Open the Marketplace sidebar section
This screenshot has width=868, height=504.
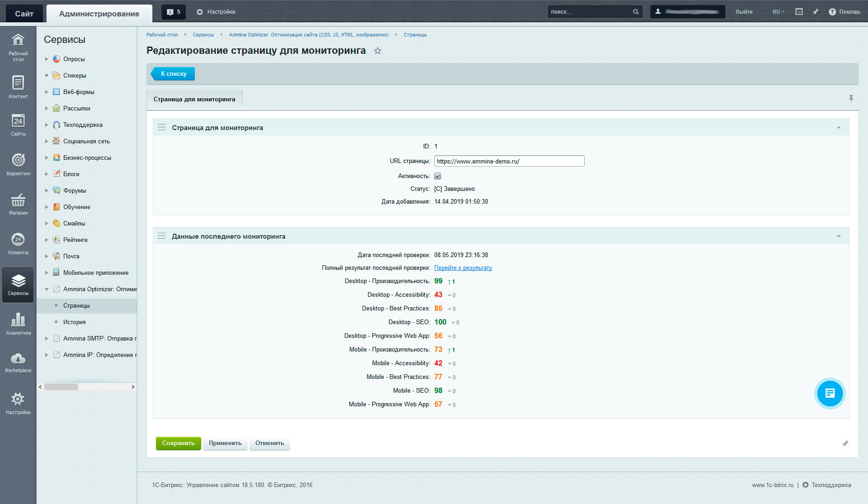pyautogui.click(x=18, y=363)
